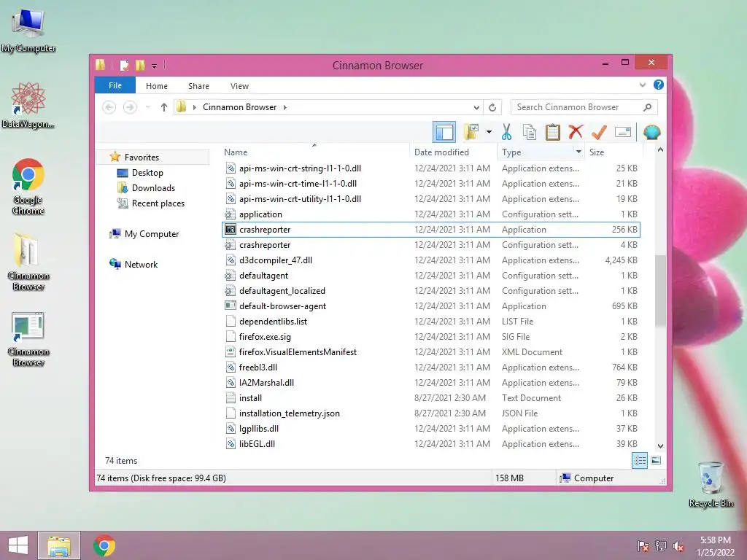Click the Windows Start button

tap(18, 545)
